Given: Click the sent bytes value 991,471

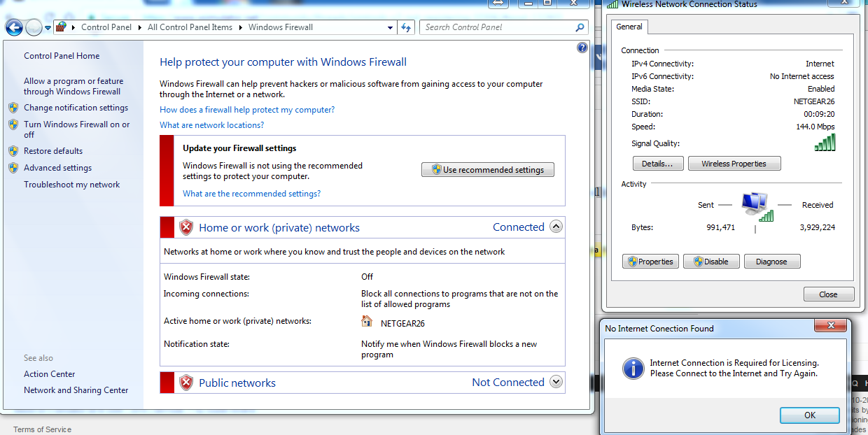Looking at the screenshot, I should [x=721, y=227].
